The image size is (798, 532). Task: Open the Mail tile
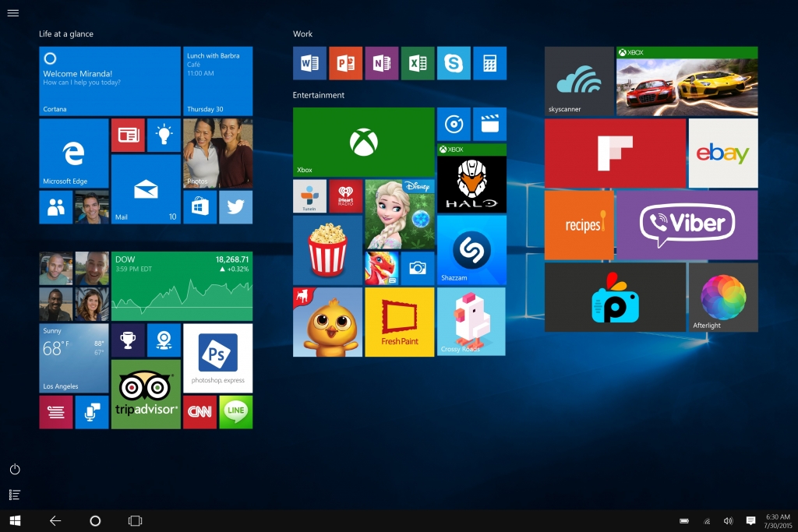(x=146, y=189)
